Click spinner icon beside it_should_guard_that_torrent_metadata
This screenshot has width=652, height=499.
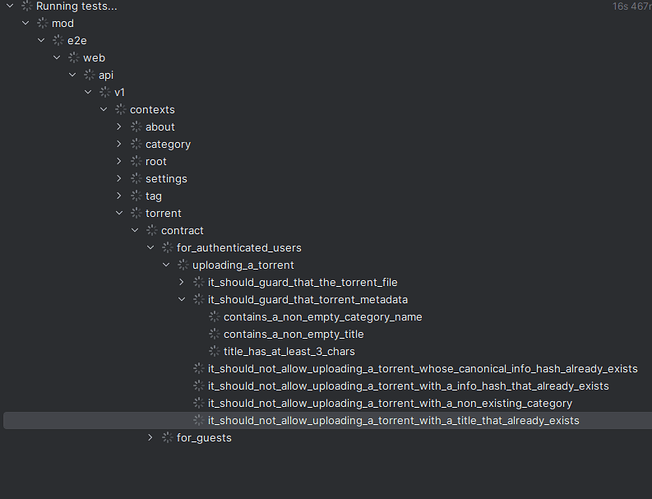[x=199, y=299]
